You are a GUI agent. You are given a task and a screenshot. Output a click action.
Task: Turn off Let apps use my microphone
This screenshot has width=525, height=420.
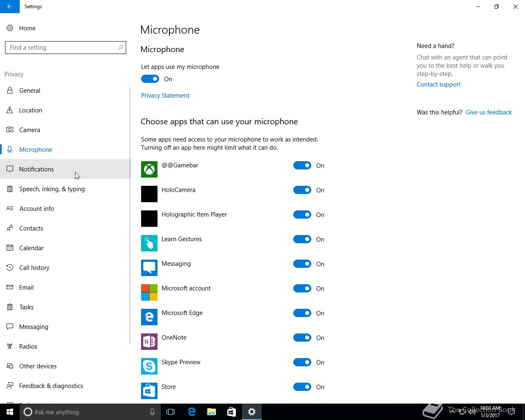coord(150,79)
